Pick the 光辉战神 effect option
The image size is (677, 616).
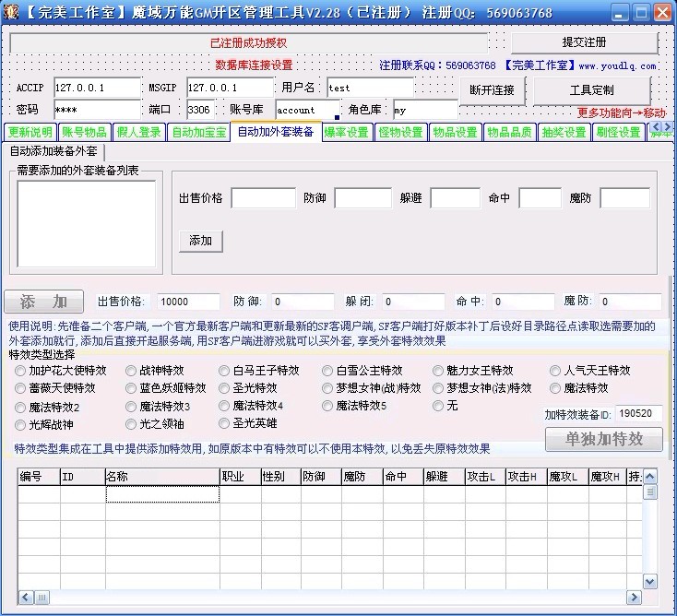tap(21, 424)
